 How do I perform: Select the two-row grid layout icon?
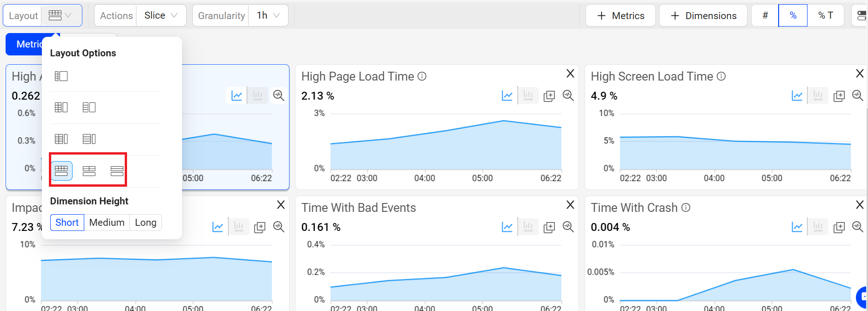[89, 171]
